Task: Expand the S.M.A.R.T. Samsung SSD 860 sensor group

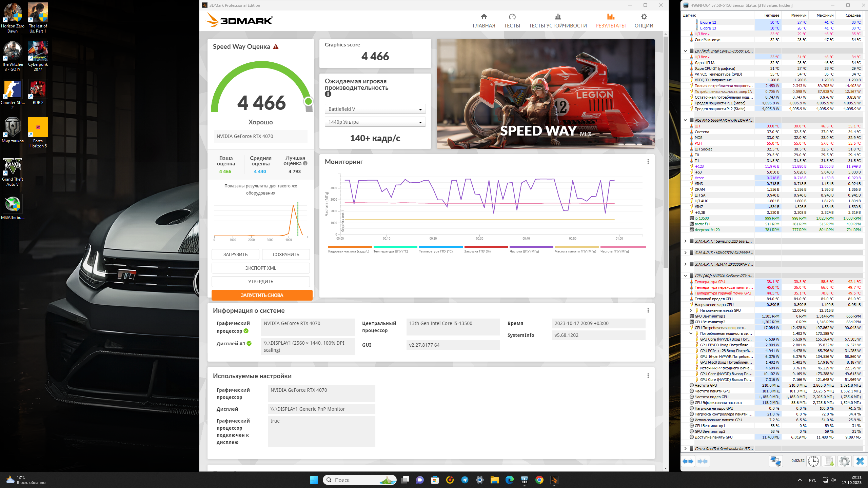Action: 685,241
